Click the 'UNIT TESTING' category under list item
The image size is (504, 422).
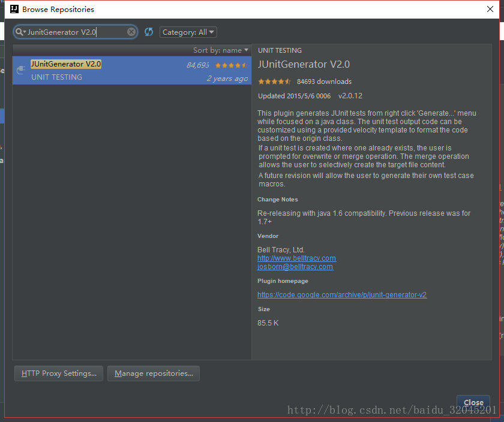[56, 77]
